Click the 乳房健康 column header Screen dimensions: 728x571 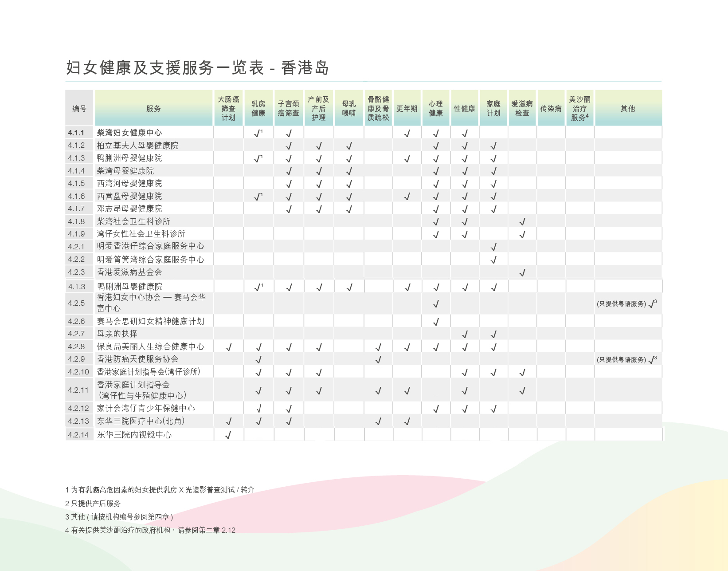pos(258,108)
